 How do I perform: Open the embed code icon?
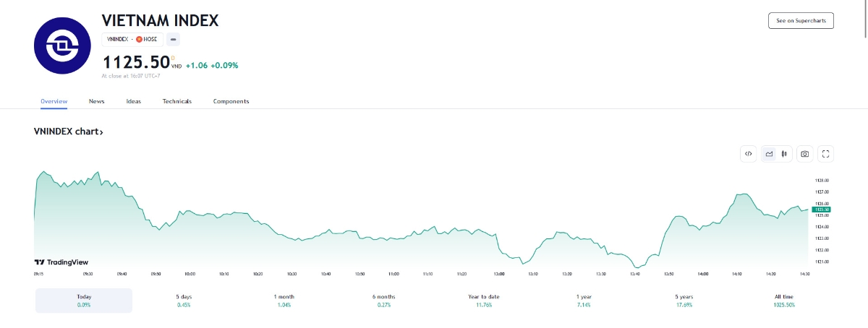click(x=749, y=153)
